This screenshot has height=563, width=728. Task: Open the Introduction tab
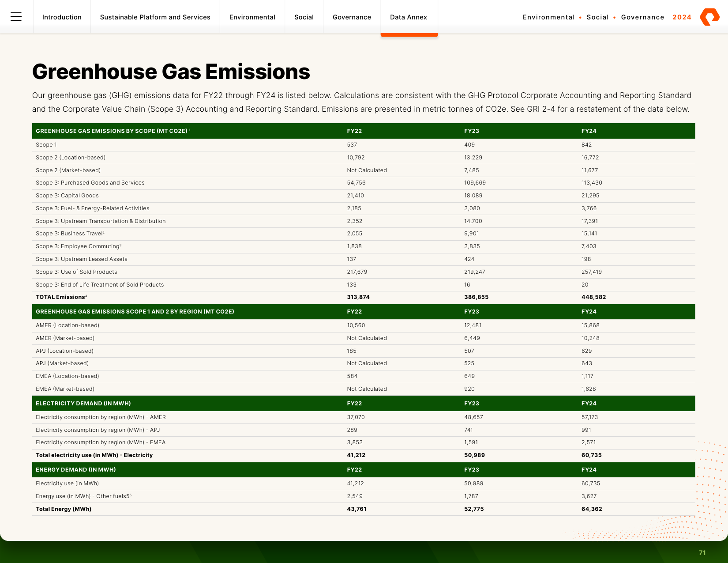tap(62, 17)
